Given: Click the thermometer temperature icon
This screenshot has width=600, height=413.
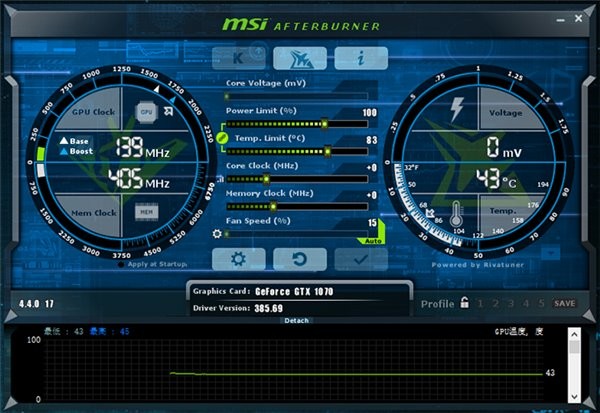Looking at the screenshot, I should tap(456, 214).
